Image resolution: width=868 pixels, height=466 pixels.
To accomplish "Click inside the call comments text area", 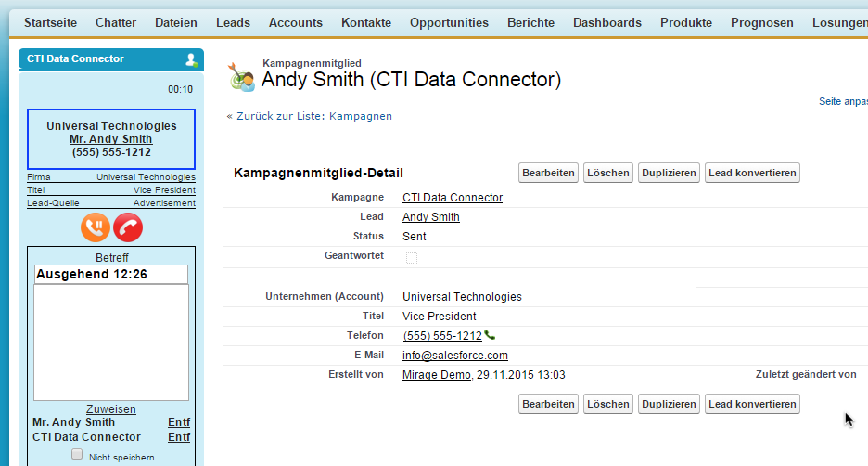I will 110,343.
